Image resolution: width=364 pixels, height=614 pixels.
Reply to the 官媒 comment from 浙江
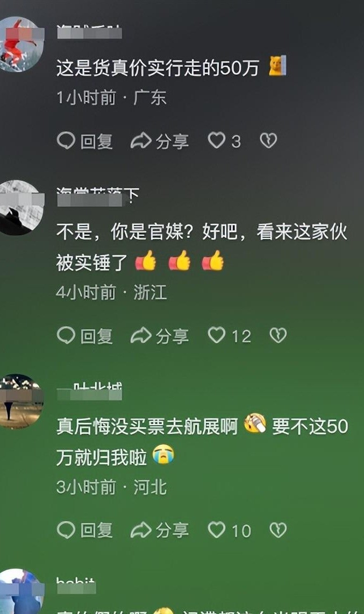point(85,336)
